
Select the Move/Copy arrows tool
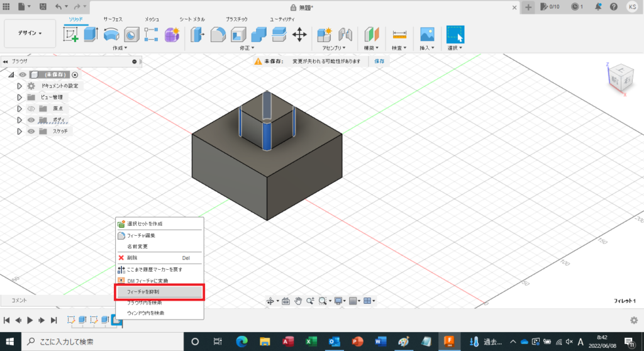tap(299, 35)
